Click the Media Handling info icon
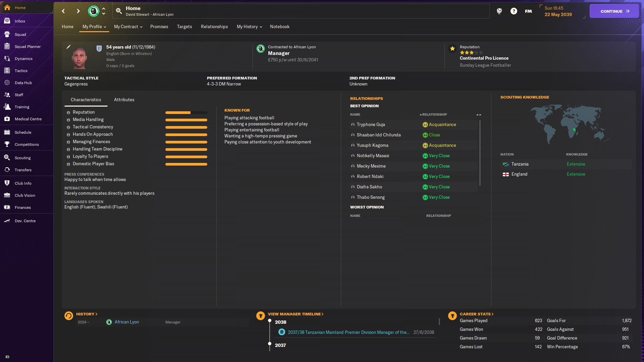This screenshot has width=644, height=362. click(68, 120)
